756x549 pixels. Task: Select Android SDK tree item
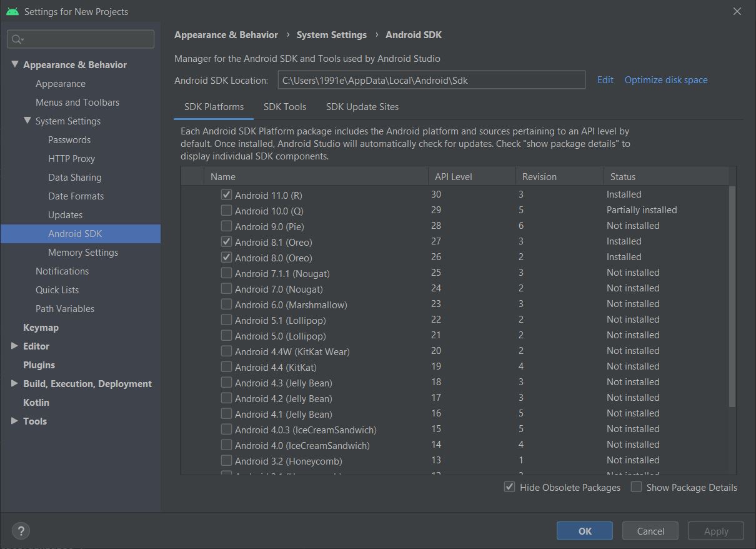coord(80,234)
